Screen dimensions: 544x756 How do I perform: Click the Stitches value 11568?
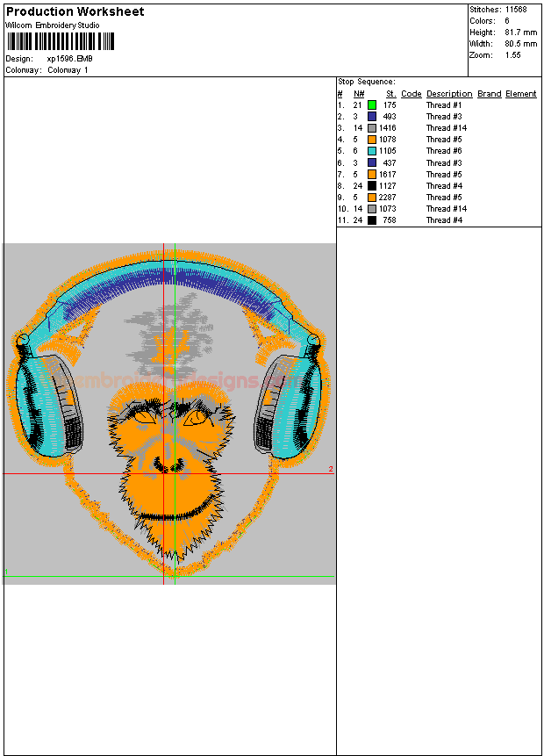[x=516, y=10]
